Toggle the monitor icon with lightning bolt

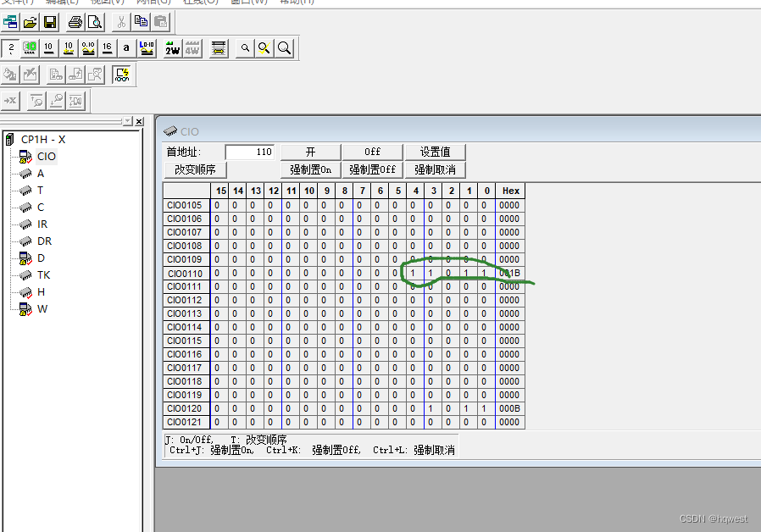coord(122,75)
